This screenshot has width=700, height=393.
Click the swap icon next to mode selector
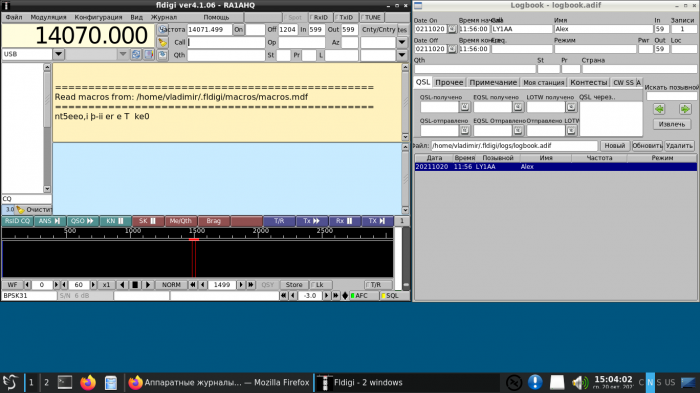coord(136,54)
